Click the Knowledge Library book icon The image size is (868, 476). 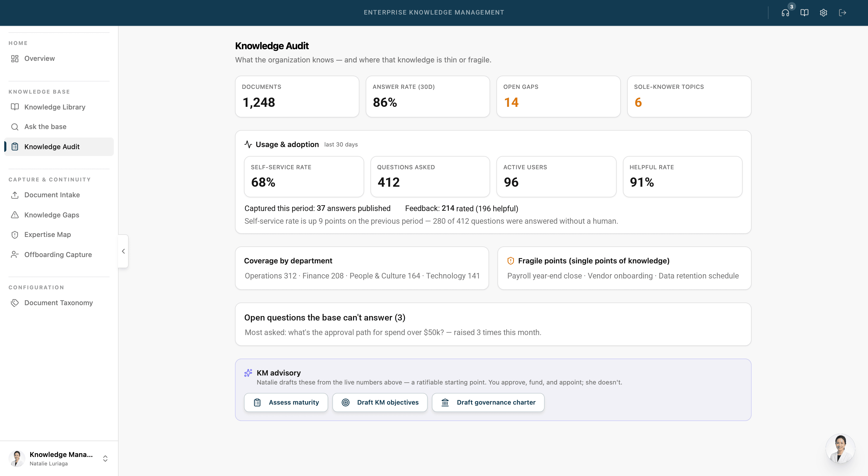15,107
